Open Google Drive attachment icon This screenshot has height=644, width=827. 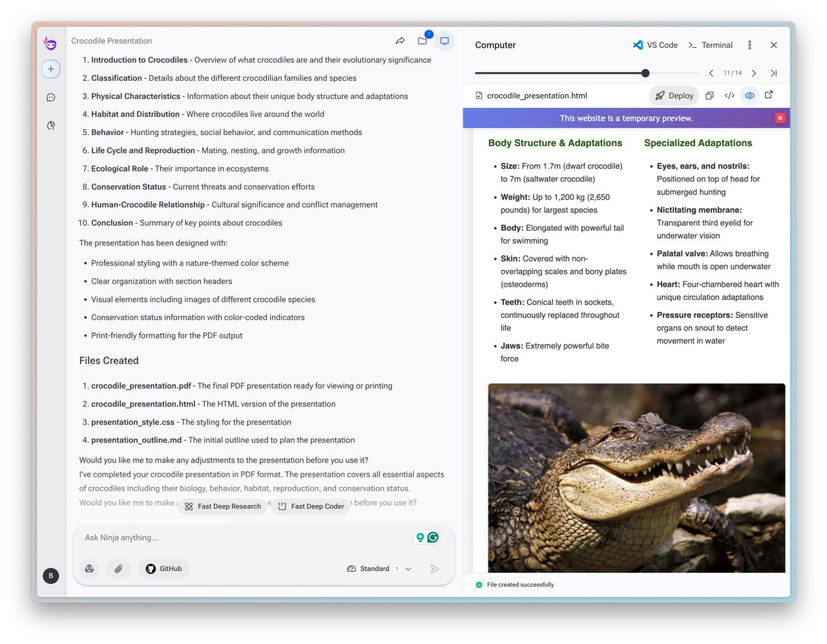click(x=90, y=568)
